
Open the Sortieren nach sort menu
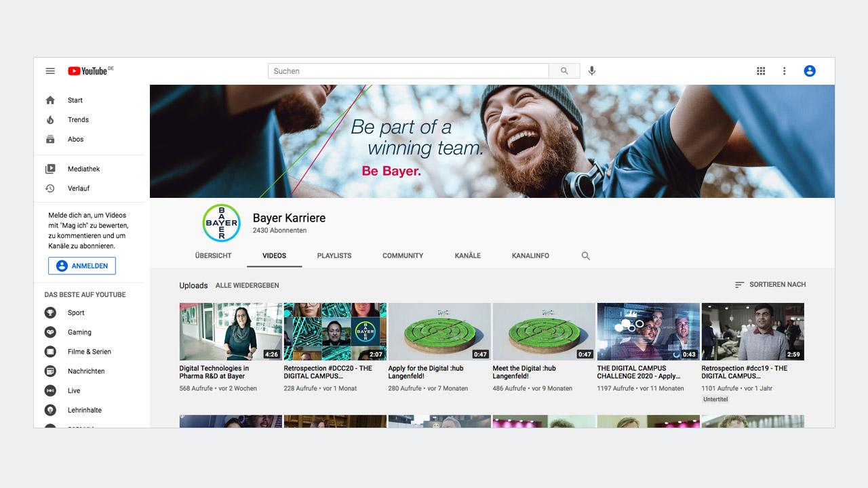point(770,285)
